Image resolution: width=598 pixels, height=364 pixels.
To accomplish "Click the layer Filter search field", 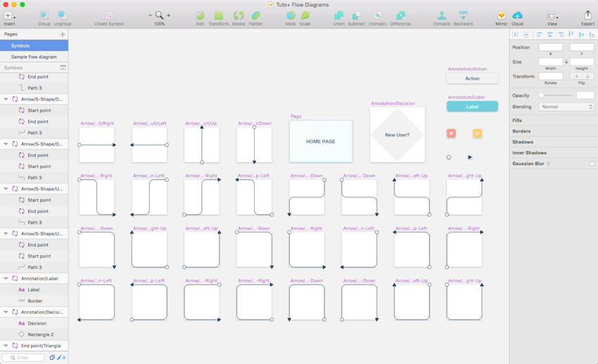I will (x=23, y=358).
